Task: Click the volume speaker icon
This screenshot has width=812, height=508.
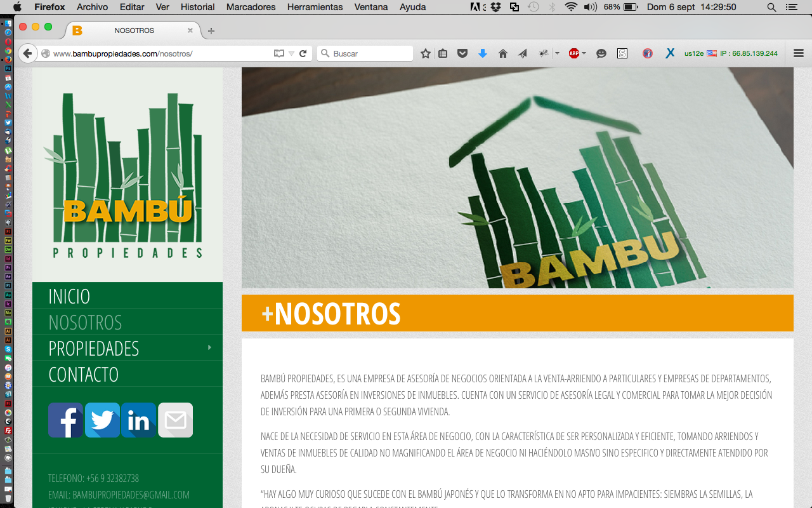Action: click(591, 7)
